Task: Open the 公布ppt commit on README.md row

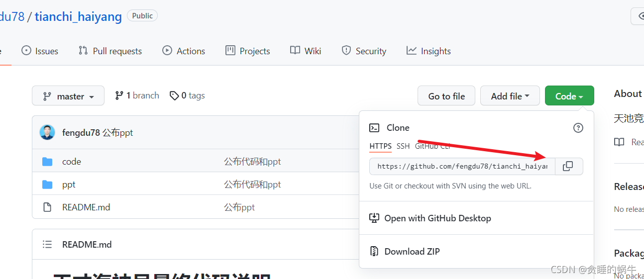Action: tap(239, 207)
